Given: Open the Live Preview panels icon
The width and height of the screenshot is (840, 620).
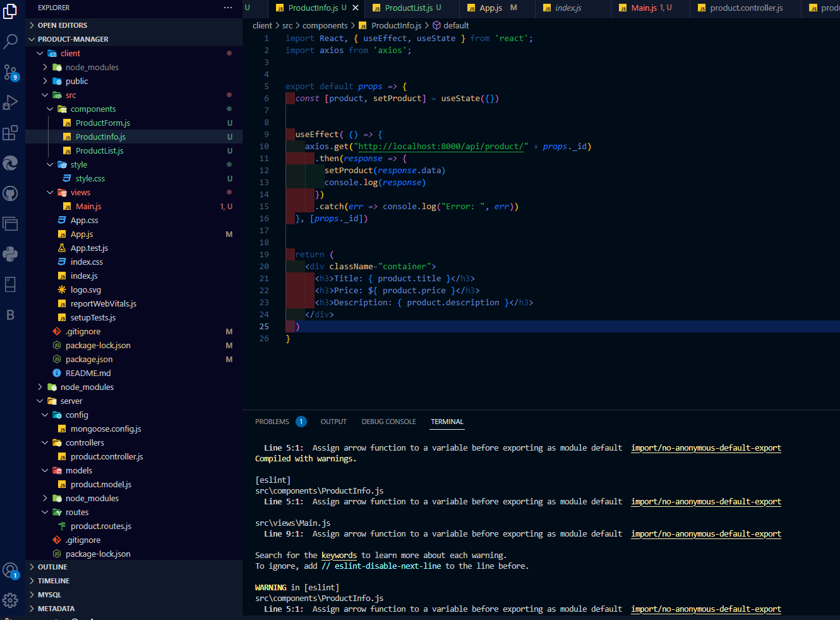Looking at the screenshot, I should [10, 224].
